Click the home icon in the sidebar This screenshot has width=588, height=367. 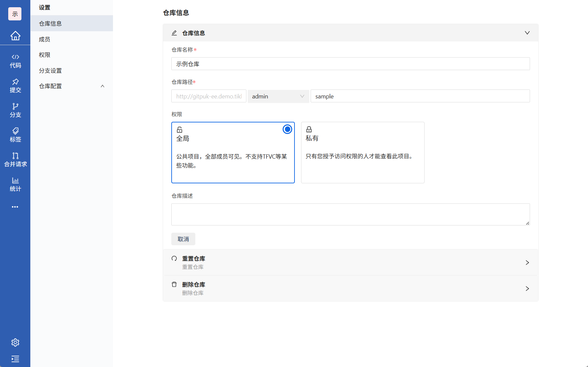[x=15, y=36]
